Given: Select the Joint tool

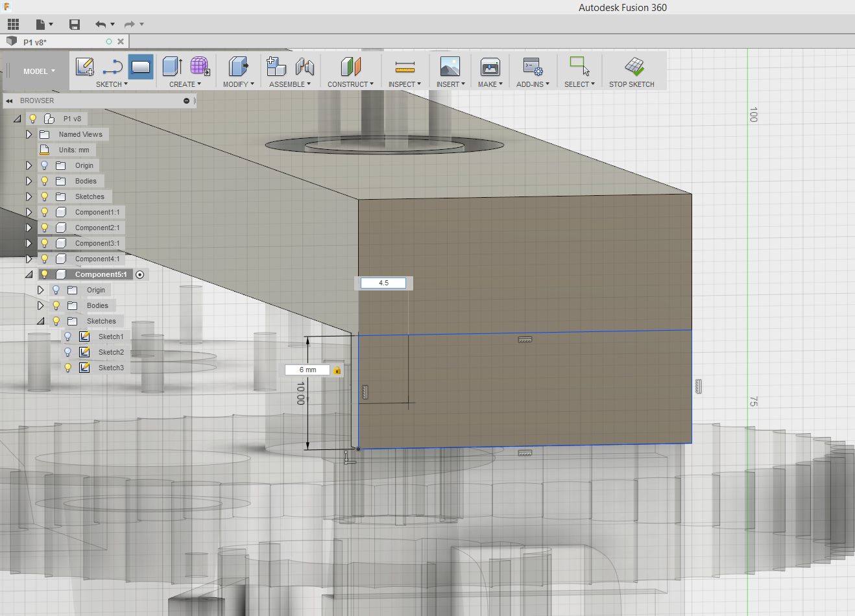Looking at the screenshot, I should [304, 66].
